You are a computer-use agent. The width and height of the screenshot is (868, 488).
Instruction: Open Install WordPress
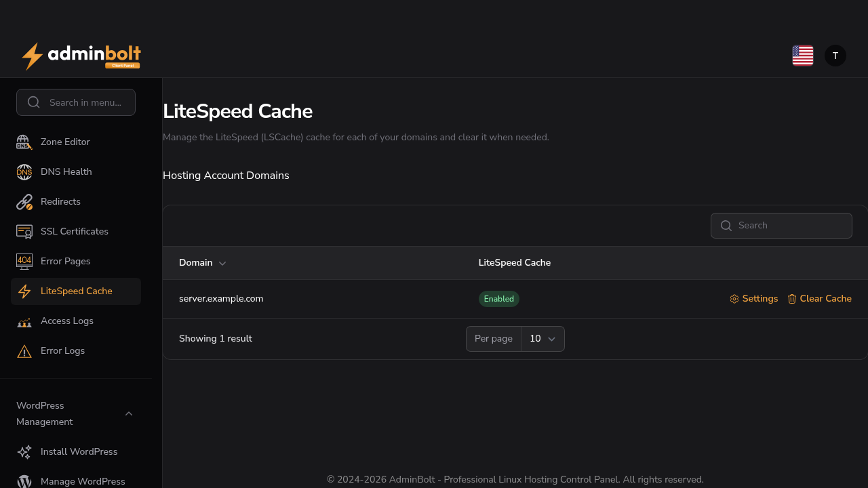[76, 452]
